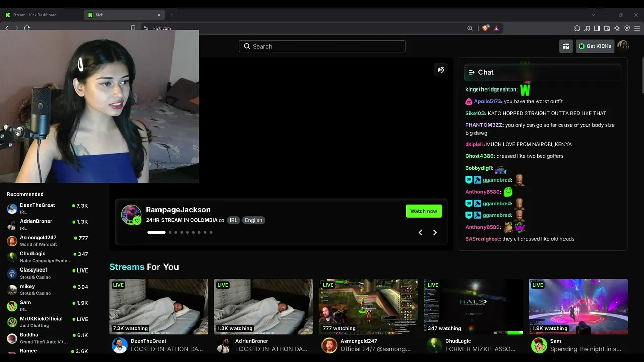Click the search magnifier icon
The height and width of the screenshot is (362, 644).
[x=247, y=46]
